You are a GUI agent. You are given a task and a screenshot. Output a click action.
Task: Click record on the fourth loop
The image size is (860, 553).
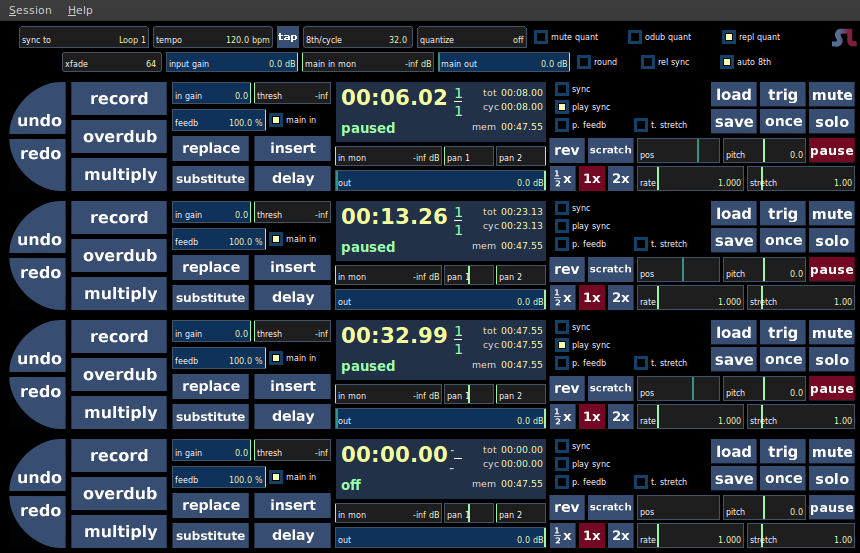point(119,455)
